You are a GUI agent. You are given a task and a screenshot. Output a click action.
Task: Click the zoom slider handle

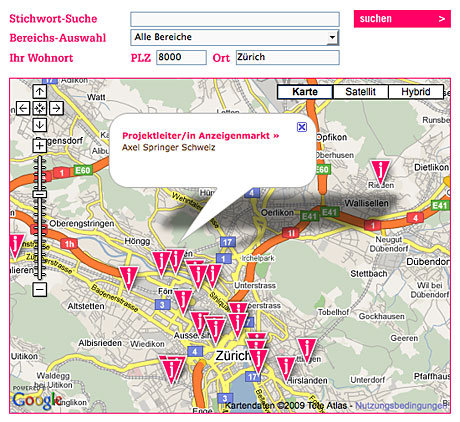[40, 194]
